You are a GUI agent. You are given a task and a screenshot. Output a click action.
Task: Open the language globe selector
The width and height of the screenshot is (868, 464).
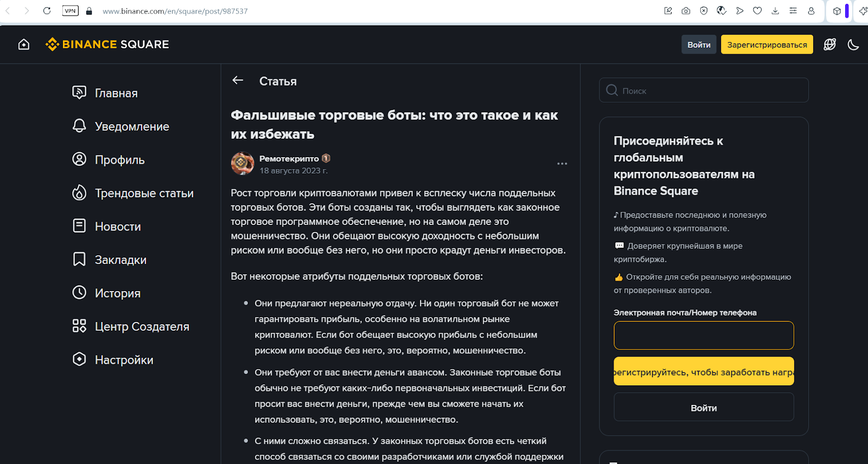click(x=829, y=44)
